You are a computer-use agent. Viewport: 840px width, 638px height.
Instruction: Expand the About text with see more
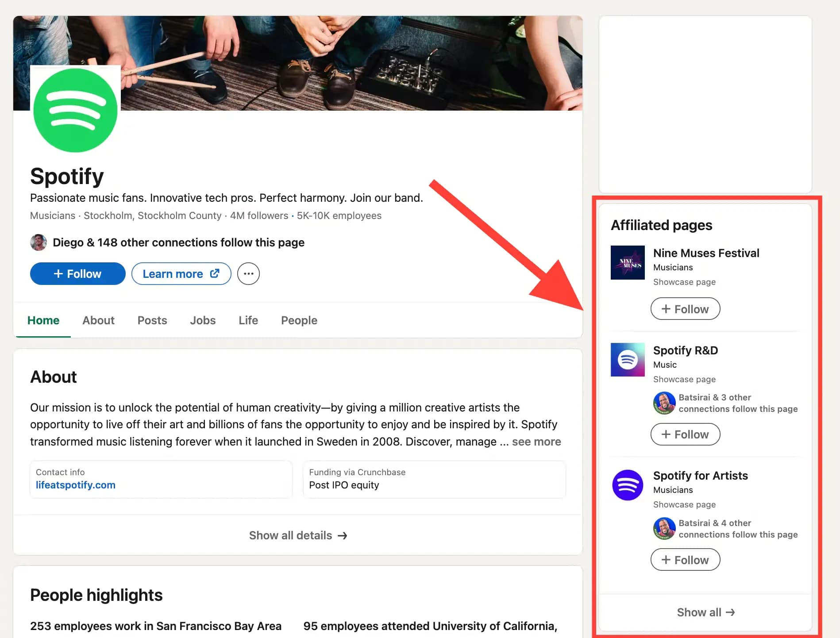(536, 441)
